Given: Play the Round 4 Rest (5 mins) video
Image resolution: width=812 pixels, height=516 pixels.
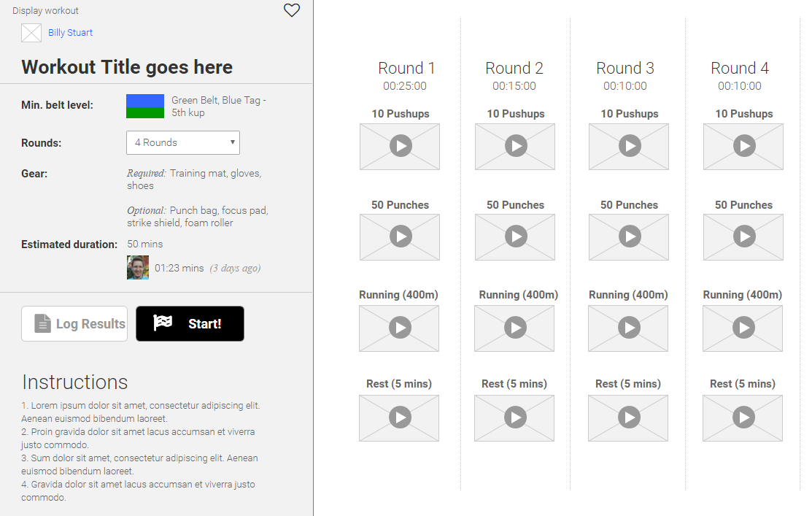Looking at the screenshot, I should click(743, 417).
